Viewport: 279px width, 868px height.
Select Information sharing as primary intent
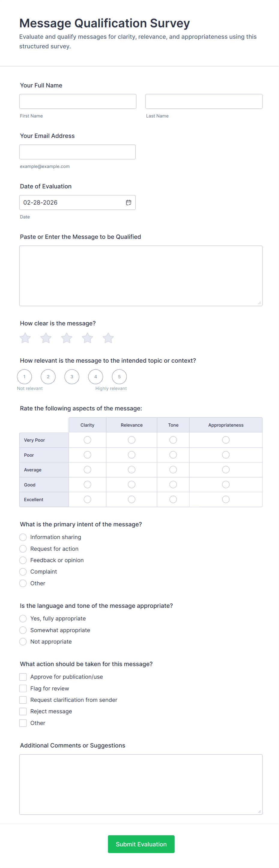coord(23,537)
